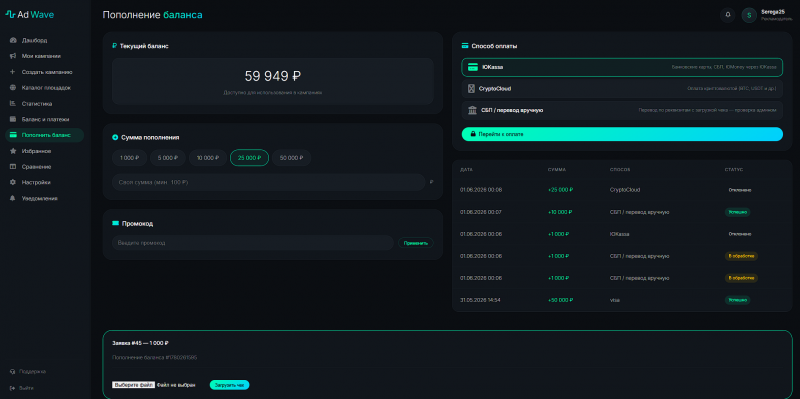The height and width of the screenshot is (399, 800).
Task: Click the plus circle icon beside Сумма пополнения
Action: click(x=115, y=138)
